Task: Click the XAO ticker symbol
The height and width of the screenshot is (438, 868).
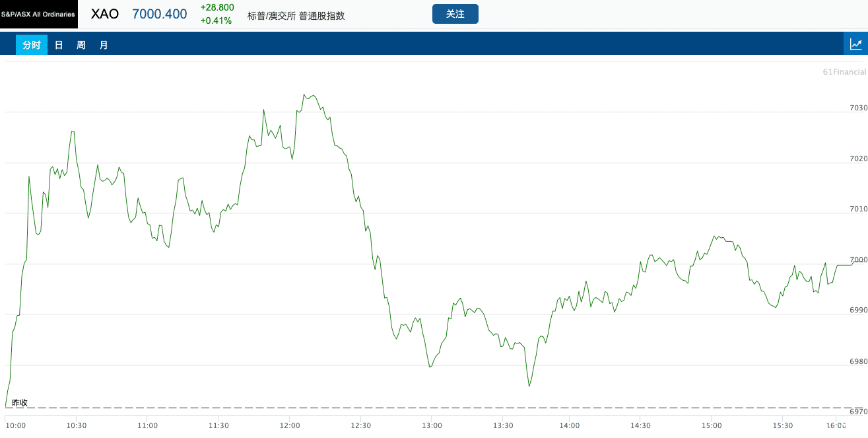Action: point(104,14)
